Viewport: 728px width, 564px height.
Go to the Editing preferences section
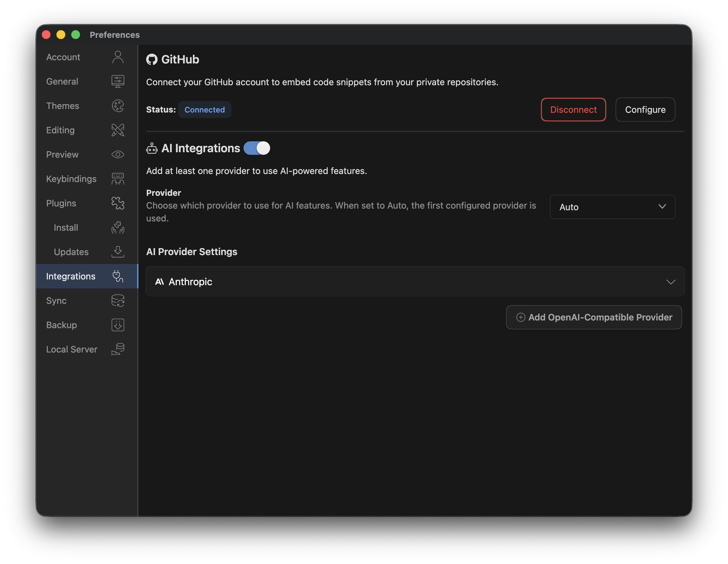pos(87,130)
